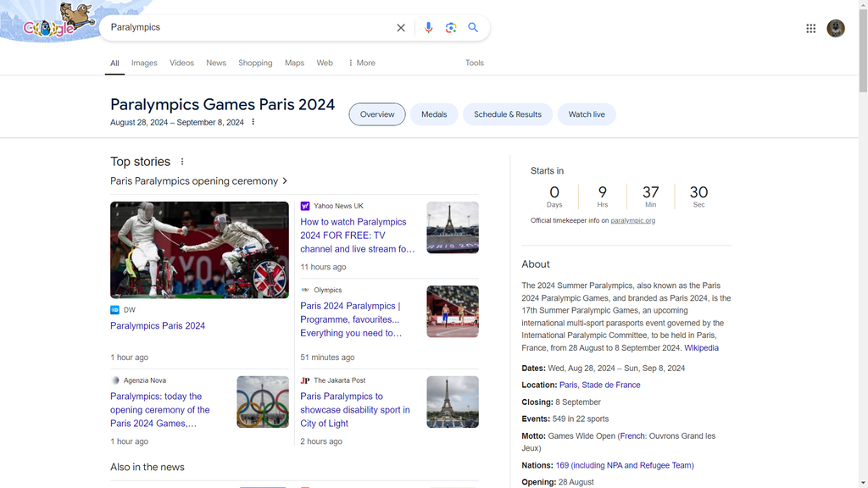The image size is (868, 488).
Task: Switch to the Shopping tab
Action: click(255, 63)
